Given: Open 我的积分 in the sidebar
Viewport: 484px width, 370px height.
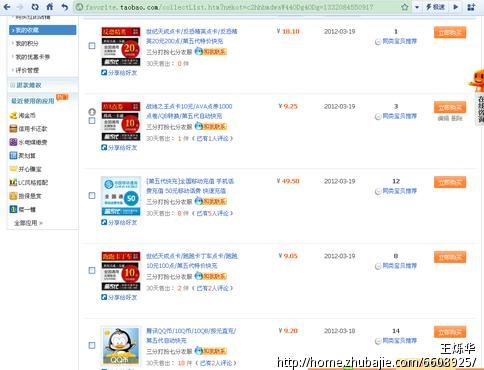Looking at the screenshot, I should [x=27, y=43].
